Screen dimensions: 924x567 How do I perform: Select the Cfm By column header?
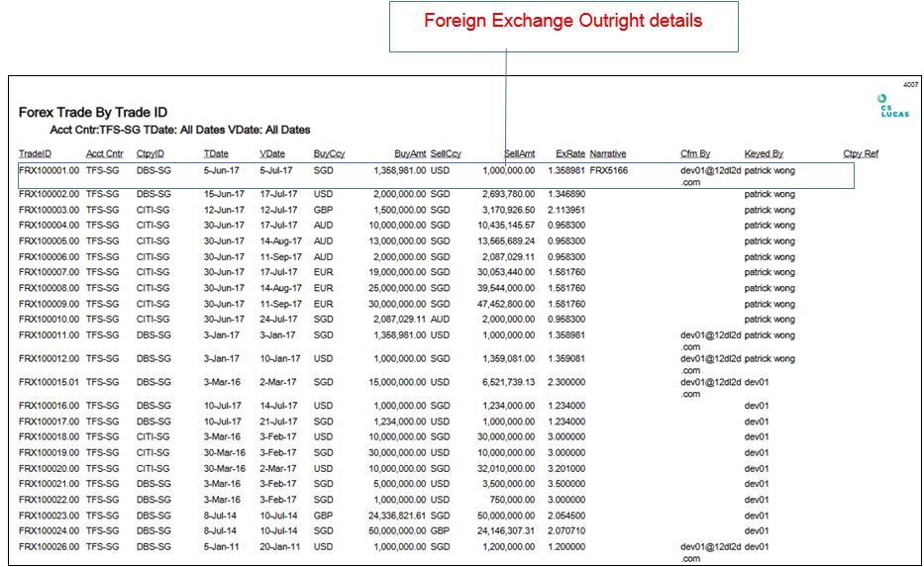click(x=695, y=154)
